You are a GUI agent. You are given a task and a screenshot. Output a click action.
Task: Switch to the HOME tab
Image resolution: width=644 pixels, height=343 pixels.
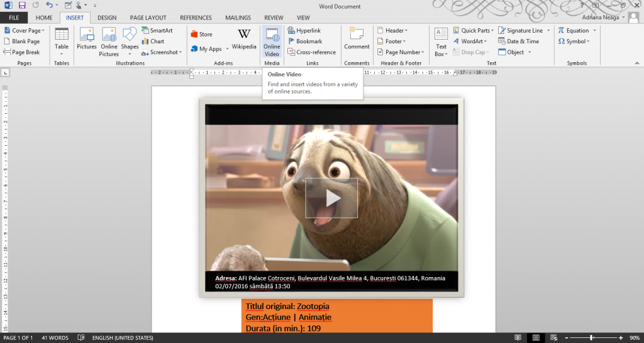coord(44,18)
